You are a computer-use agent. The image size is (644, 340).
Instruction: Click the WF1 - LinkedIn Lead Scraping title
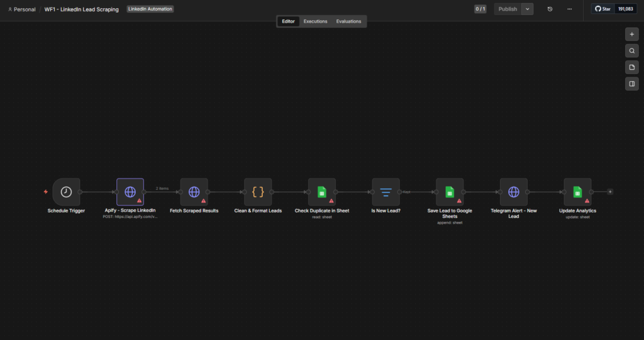pos(81,9)
